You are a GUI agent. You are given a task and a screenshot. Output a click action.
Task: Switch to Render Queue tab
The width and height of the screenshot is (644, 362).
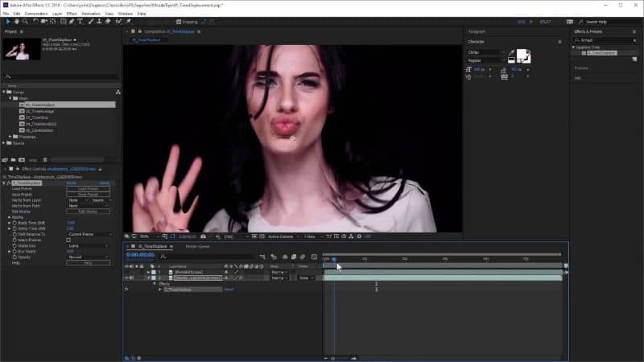click(197, 246)
